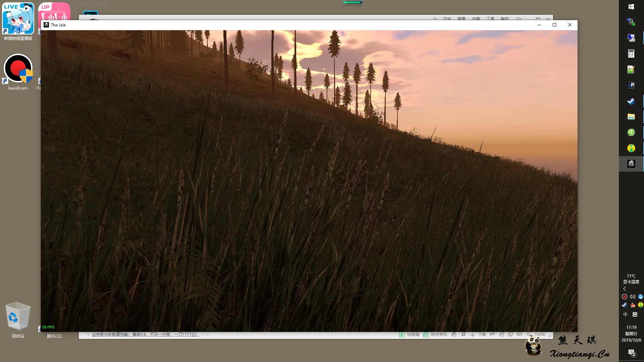
Task: Select the 回收站 recycle bin icon
Action: point(18,320)
